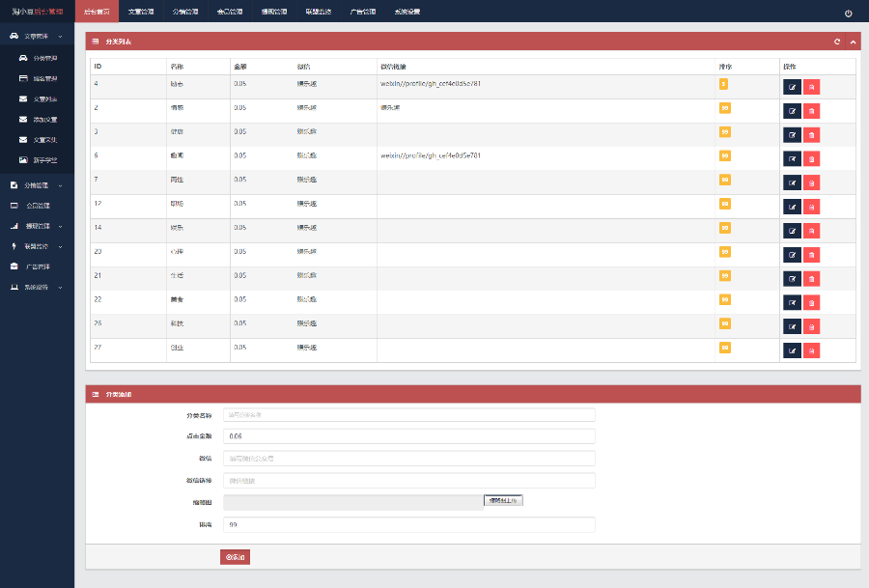Click the orange sort badge for ID 4

point(723,84)
